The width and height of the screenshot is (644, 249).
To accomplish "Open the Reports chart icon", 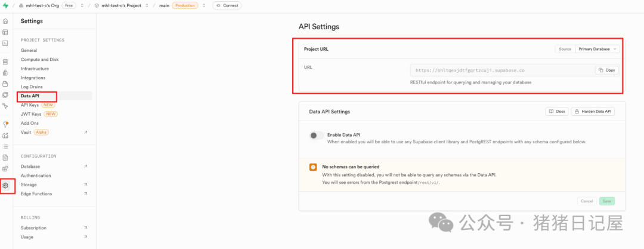I will (x=5, y=136).
